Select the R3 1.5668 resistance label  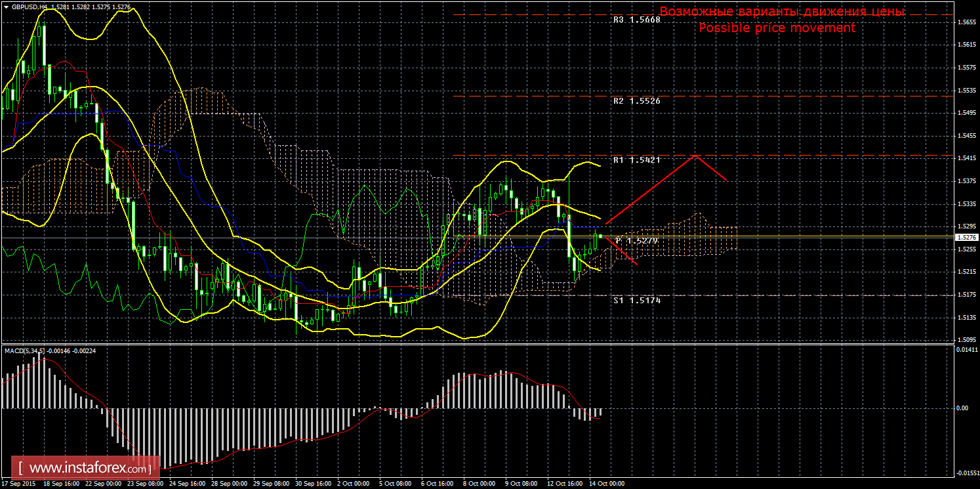pyautogui.click(x=636, y=20)
